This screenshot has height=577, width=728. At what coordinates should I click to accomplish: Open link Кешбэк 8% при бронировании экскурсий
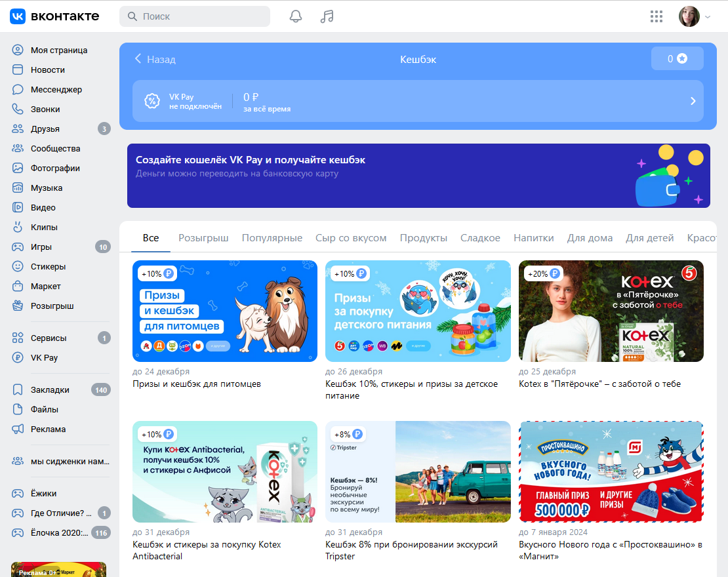click(411, 550)
